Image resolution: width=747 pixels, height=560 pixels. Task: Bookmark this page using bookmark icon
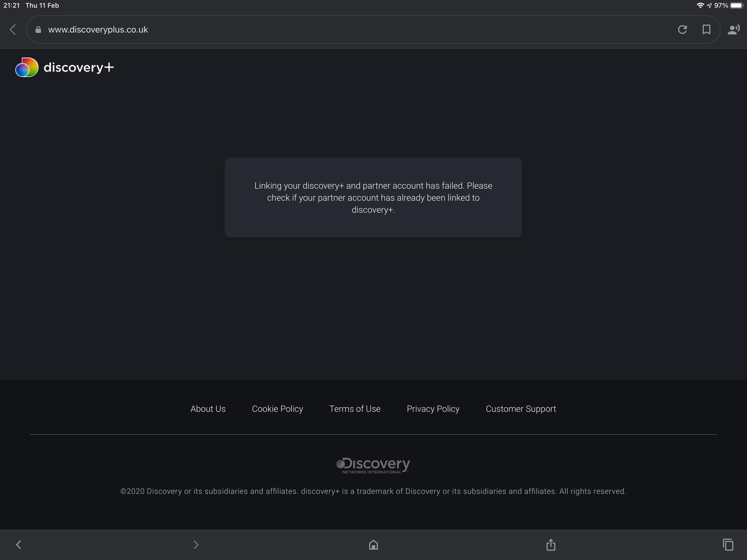pos(706,30)
